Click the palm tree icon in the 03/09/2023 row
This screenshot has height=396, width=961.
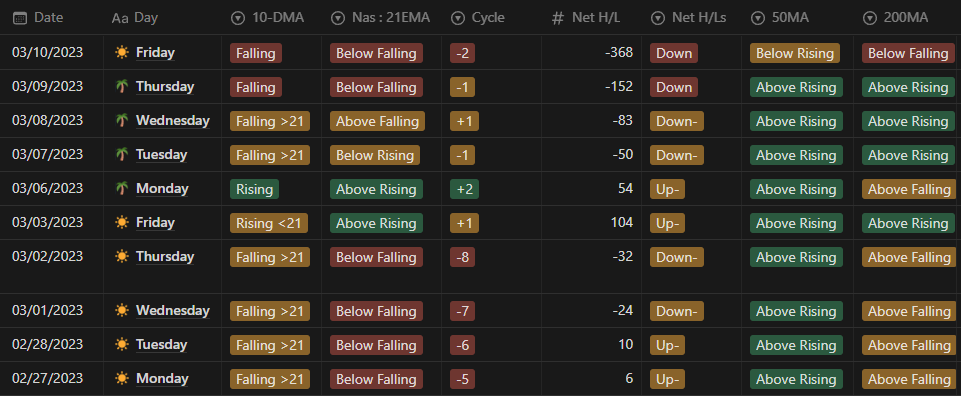click(x=122, y=86)
